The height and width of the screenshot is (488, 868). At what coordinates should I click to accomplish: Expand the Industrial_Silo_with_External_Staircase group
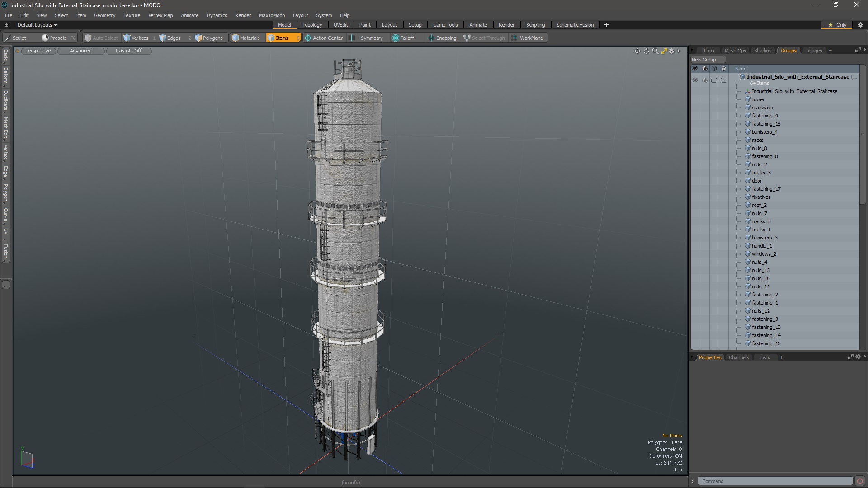737,76
